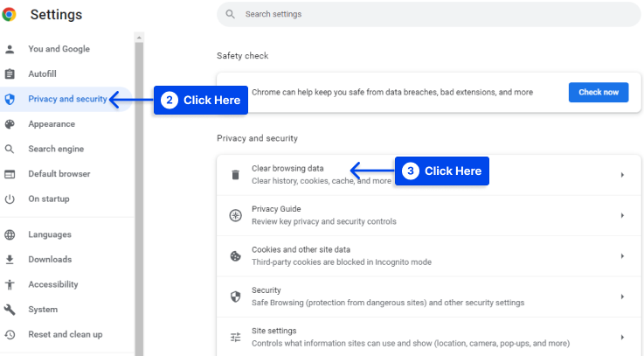Open Reset and clean up settings
The width and height of the screenshot is (644, 356).
click(x=66, y=335)
